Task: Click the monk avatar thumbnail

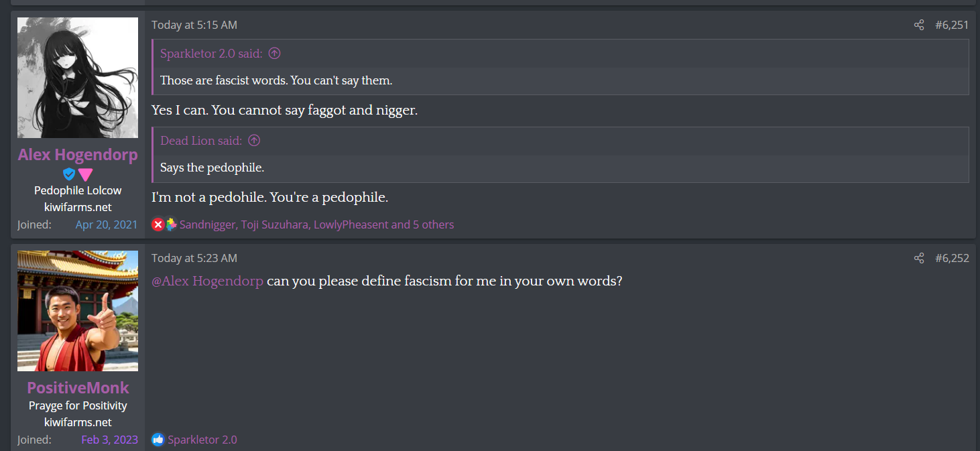Action: (78, 311)
